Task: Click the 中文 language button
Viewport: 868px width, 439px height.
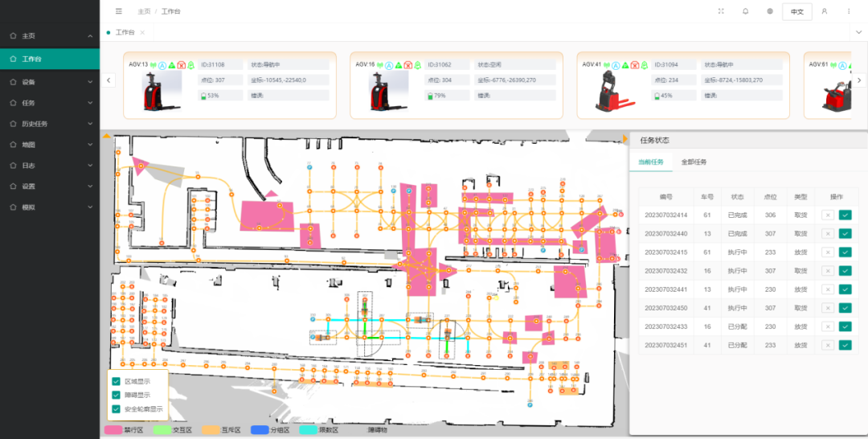Action: point(796,11)
